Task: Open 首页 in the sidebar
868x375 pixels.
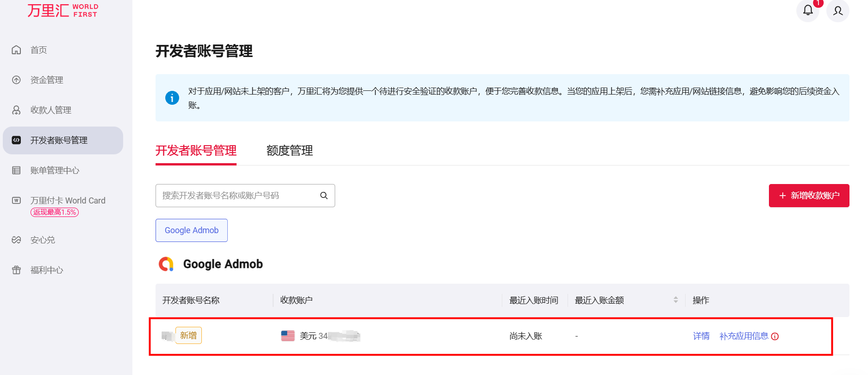Action: pos(39,50)
